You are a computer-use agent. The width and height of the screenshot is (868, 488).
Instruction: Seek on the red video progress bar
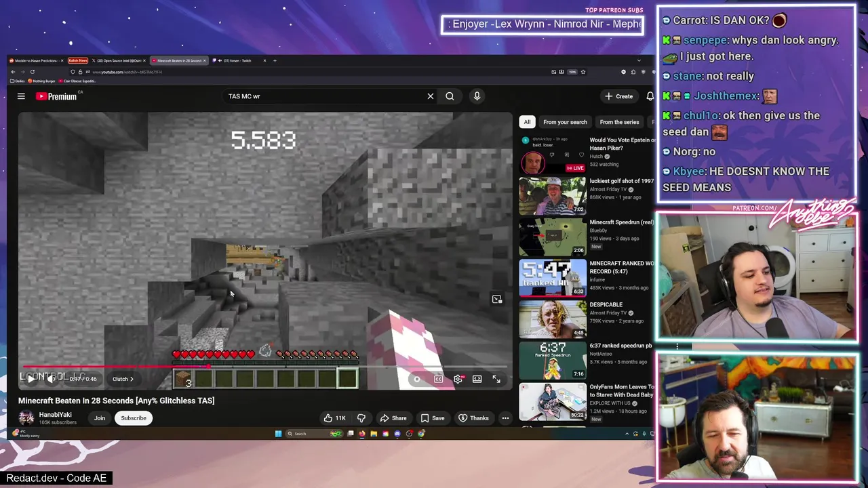pyautogui.click(x=266, y=367)
